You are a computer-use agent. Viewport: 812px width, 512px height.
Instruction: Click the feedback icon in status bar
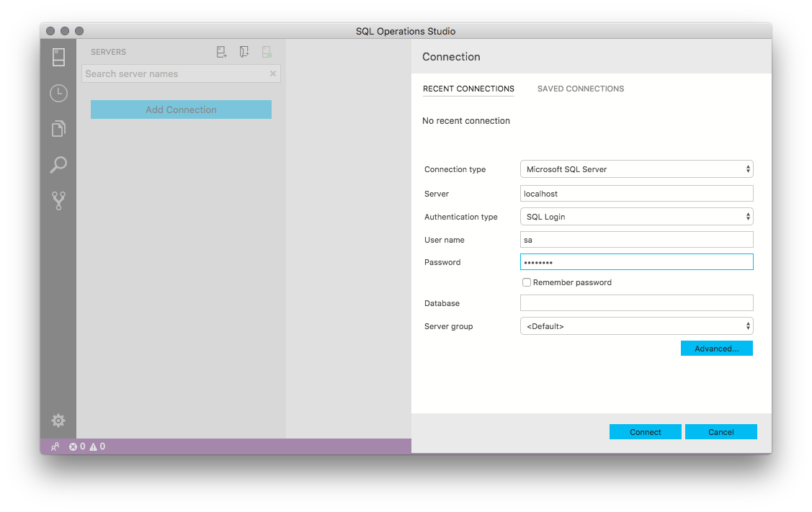click(x=55, y=446)
